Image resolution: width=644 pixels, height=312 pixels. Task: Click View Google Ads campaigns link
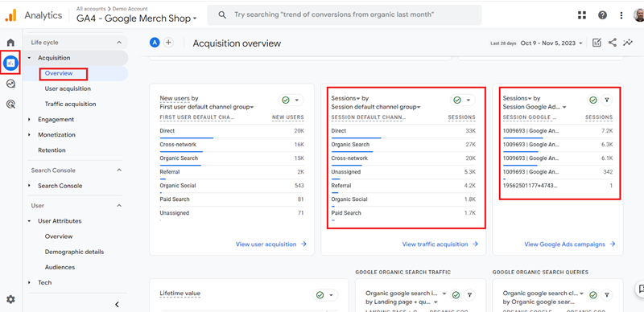click(570, 244)
